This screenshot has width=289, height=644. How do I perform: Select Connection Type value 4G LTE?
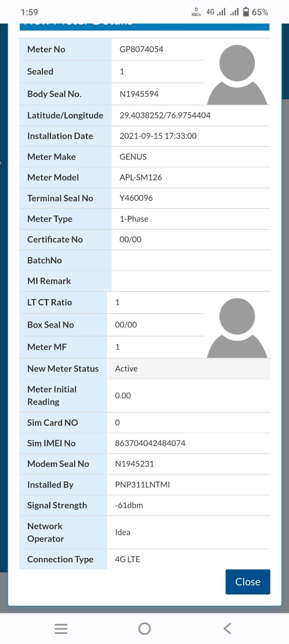click(x=127, y=559)
